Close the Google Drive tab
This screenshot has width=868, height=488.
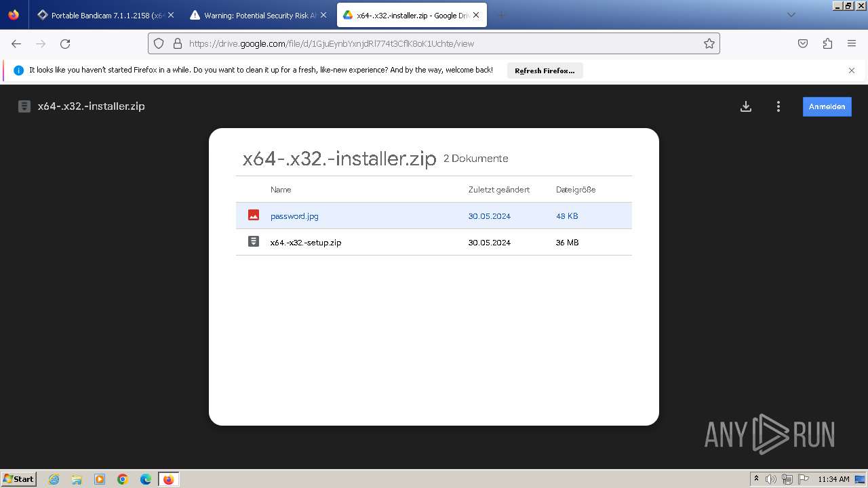coord(476,15)
